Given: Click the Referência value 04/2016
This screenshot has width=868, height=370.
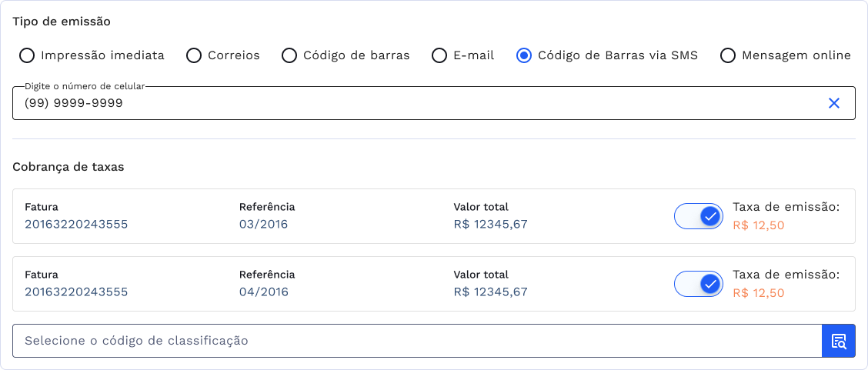Looking at the screenshot, I should pos(263,292).
